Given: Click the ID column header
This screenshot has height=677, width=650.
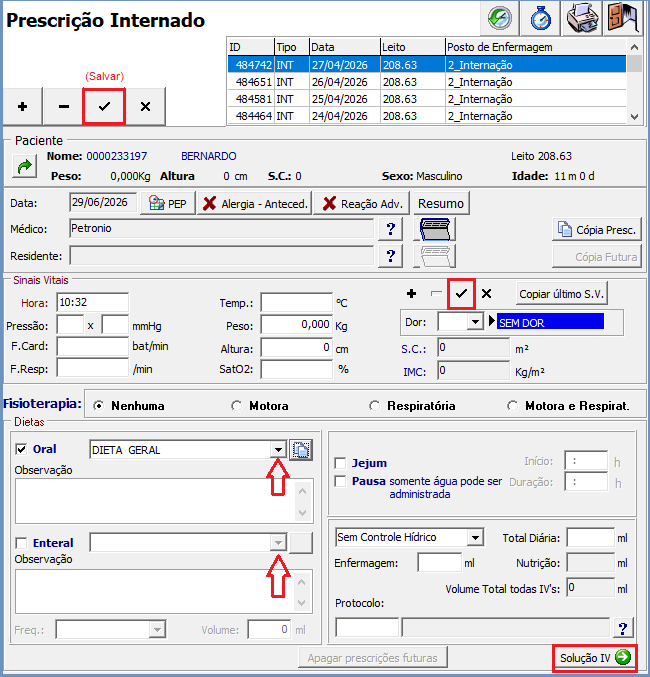Looking at the screenshot, I should point(250,47).
